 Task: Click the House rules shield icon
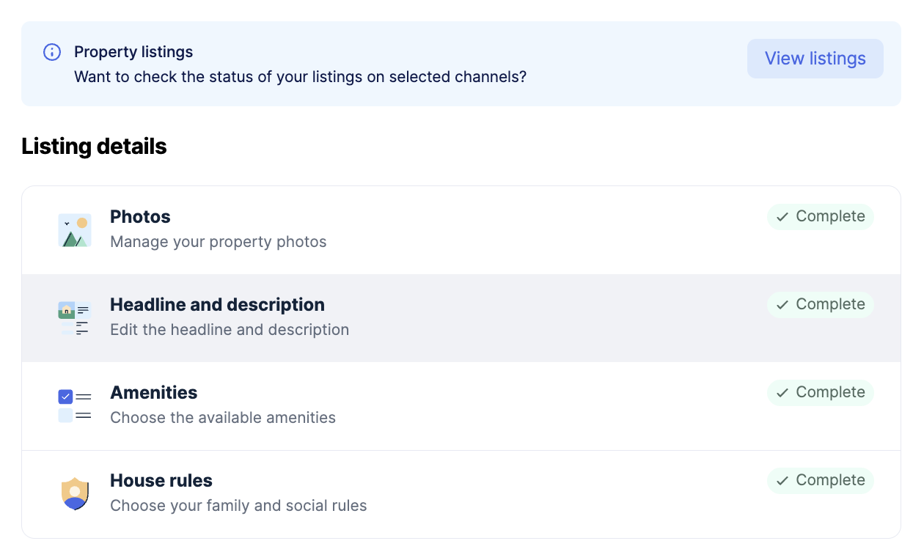coord(74,493)
